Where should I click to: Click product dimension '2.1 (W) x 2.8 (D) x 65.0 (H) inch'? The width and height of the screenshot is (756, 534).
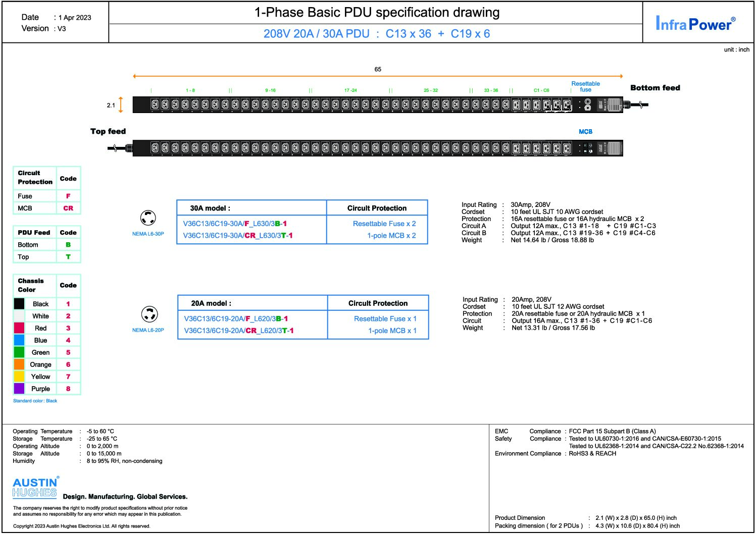(636, 518)
